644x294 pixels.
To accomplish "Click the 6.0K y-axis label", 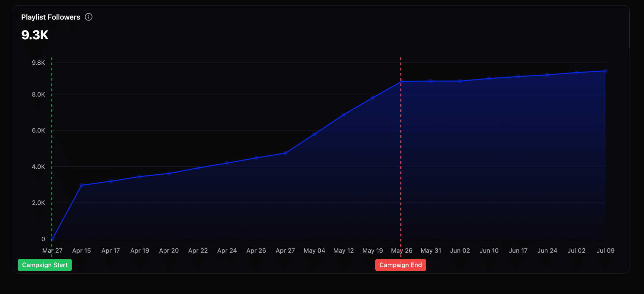I will point(39,130).
